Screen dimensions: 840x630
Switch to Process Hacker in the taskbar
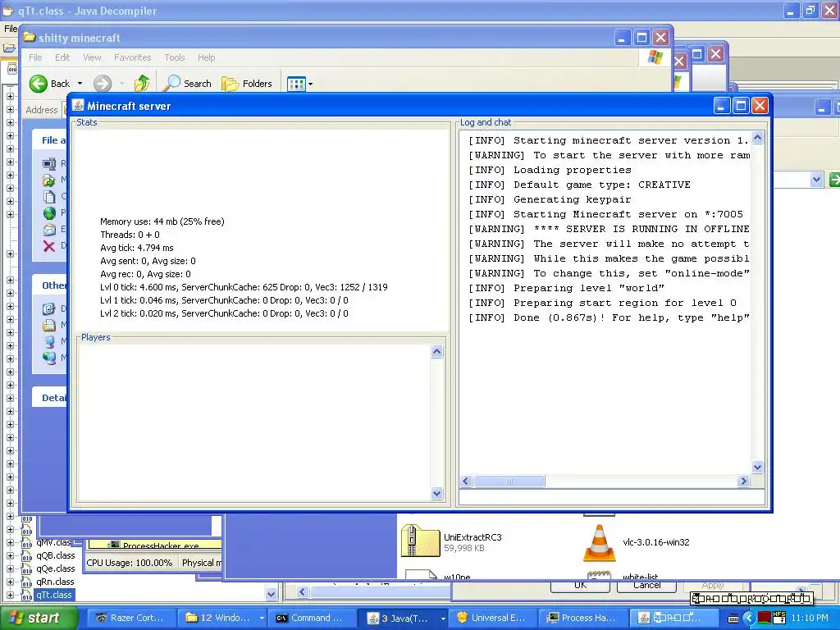(583, 618)
